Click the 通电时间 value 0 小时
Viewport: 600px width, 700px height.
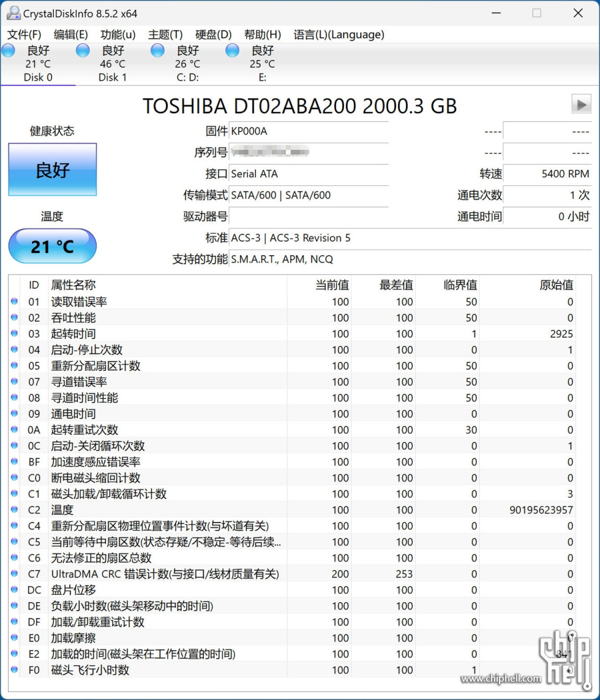pyautogui.click(x=547, y=217)
